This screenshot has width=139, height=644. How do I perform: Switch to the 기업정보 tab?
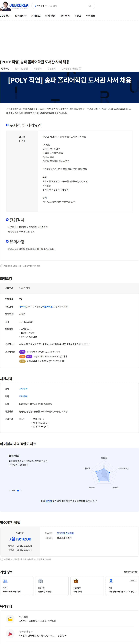click(x=38, y=69)
